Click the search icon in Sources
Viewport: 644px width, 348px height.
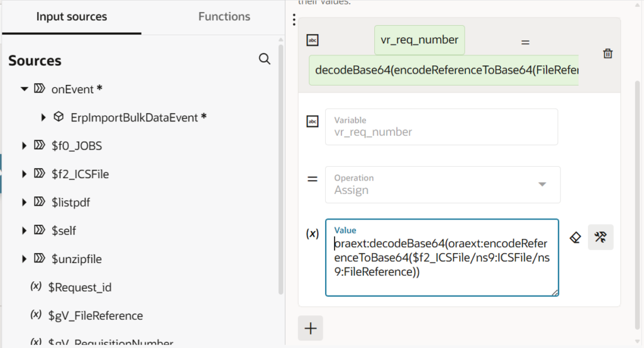[x=265, y=59]
